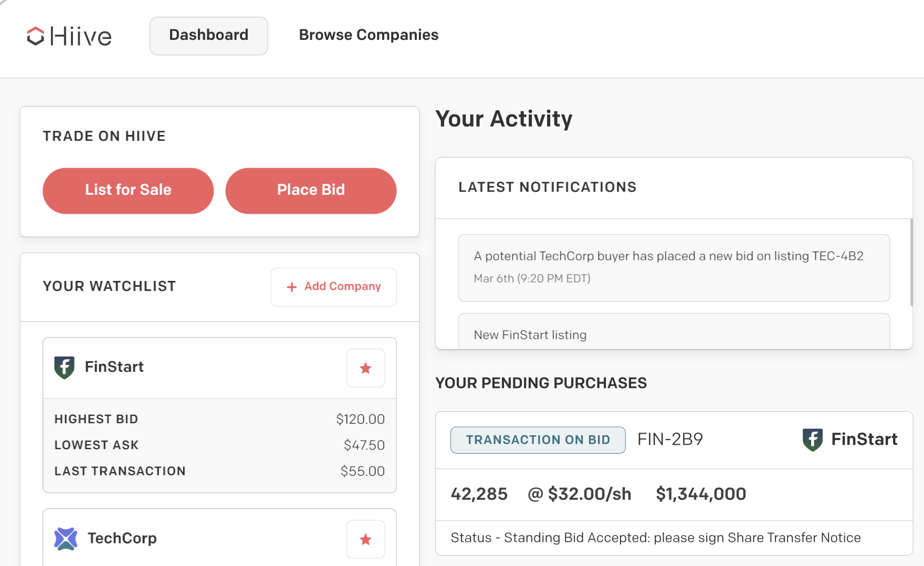
Task: Click the FinStart shield icon on pending purchase FIN-2B9
Action: [x=812, y=439]
